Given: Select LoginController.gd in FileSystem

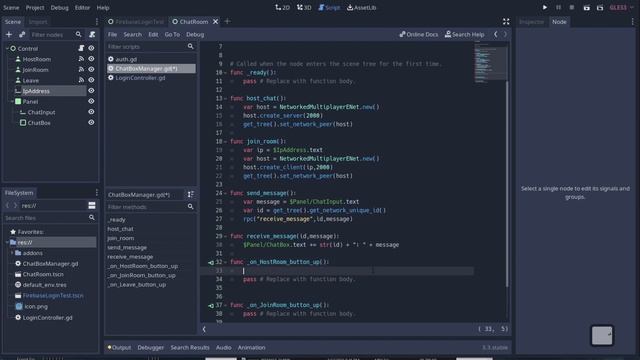Looking at the screenshot, I should pyautogui.click(x=47, y=317).
